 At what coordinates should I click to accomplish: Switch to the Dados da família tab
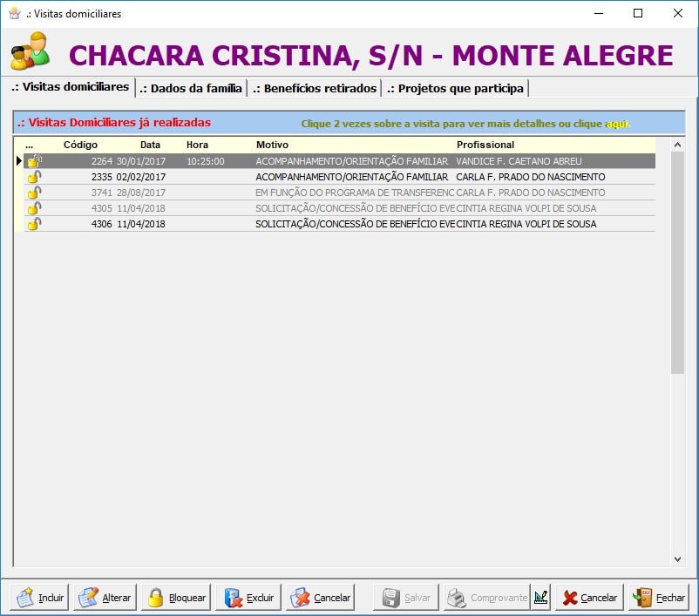coord(191,88)
